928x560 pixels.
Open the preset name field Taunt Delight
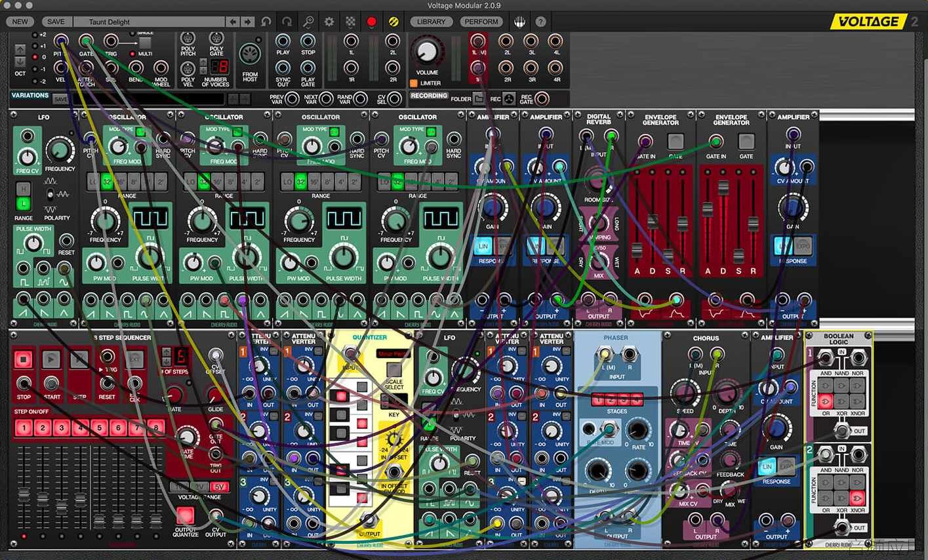[150, 22]
